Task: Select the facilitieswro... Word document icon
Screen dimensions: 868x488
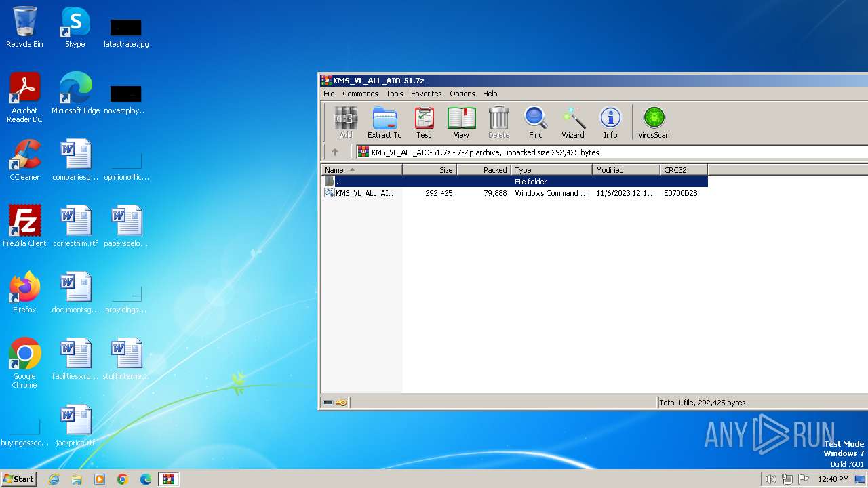Action: pyautogui.click(x=75, y=359)
